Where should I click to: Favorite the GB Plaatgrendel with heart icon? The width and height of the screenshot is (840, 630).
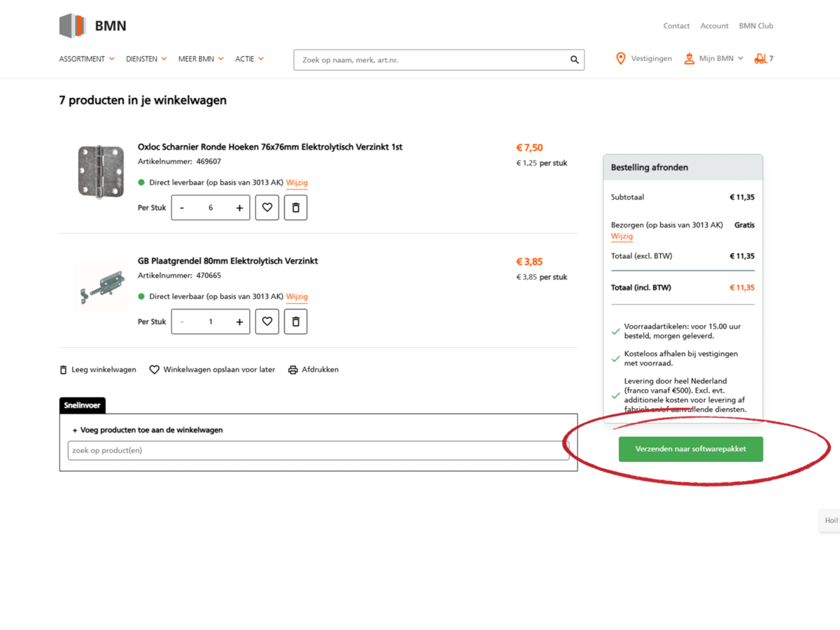(x=267, y=322)
